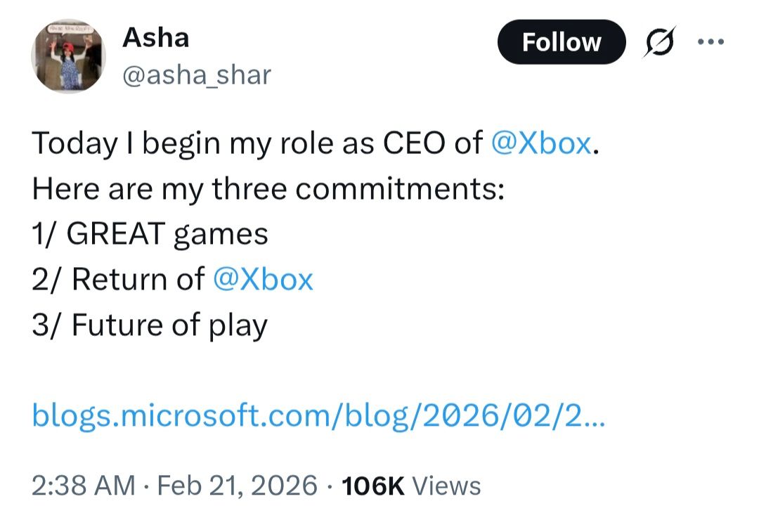
Task: Click the @Xbox mention after 'CEO of'
Action: [x=540, y=143]
